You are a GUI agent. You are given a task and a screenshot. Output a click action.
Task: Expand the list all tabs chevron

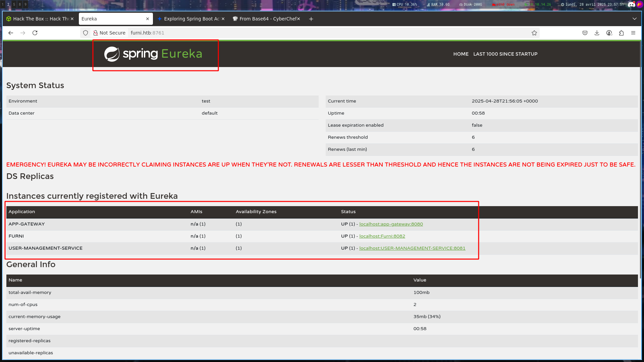pos(634,19)
